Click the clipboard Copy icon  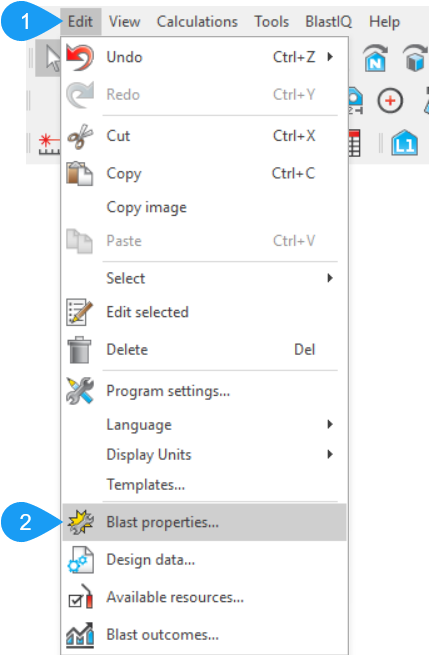tap(80, 173)
